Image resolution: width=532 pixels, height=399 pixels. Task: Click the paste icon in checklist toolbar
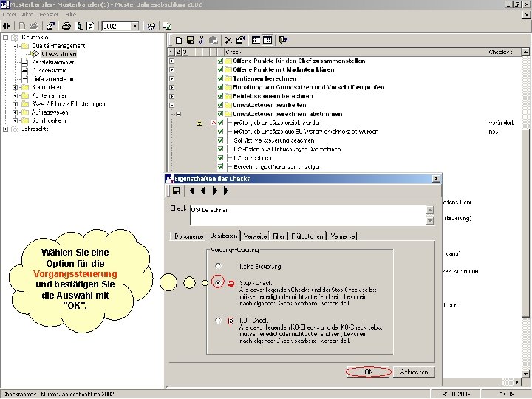coord(214,40)
